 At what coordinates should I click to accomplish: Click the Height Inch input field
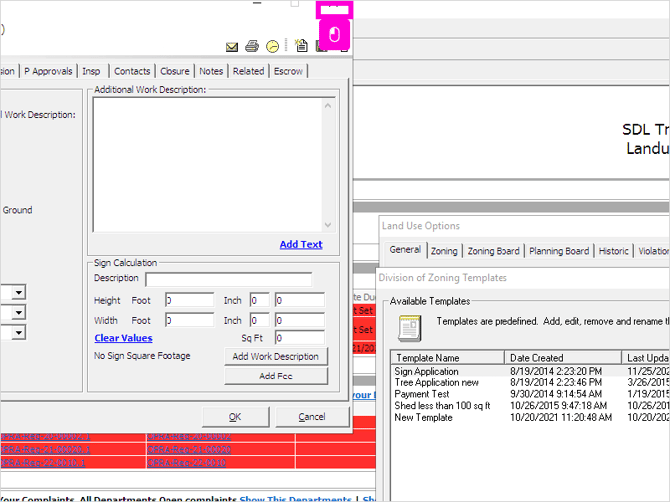[x=260, y=300]
